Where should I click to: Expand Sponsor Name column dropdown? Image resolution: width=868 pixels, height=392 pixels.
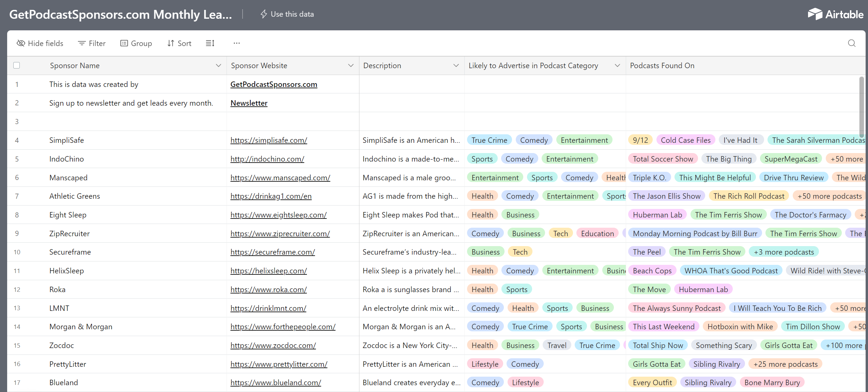pyautogui.click(x=218, y=65)
